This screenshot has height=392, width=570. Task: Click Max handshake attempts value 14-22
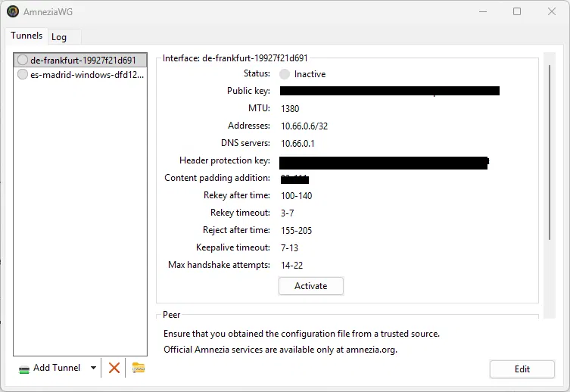291,266
